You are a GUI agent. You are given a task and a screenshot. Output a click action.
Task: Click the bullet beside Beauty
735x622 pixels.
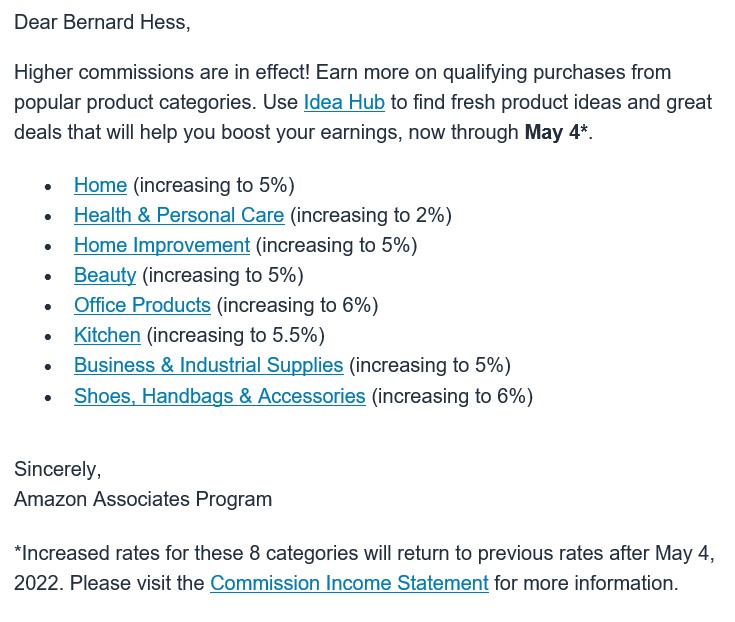pos(48,277)
